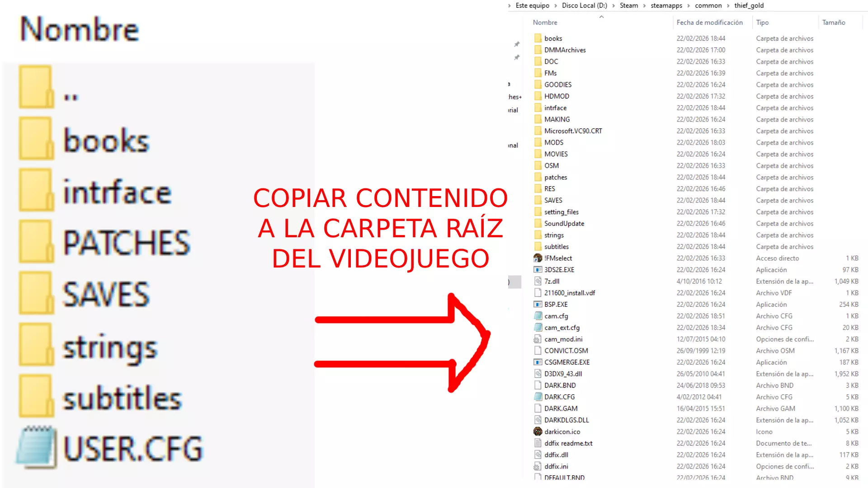
Task: Click the ddfix.ini settings file icon
Action: click(x=538, y=466)
